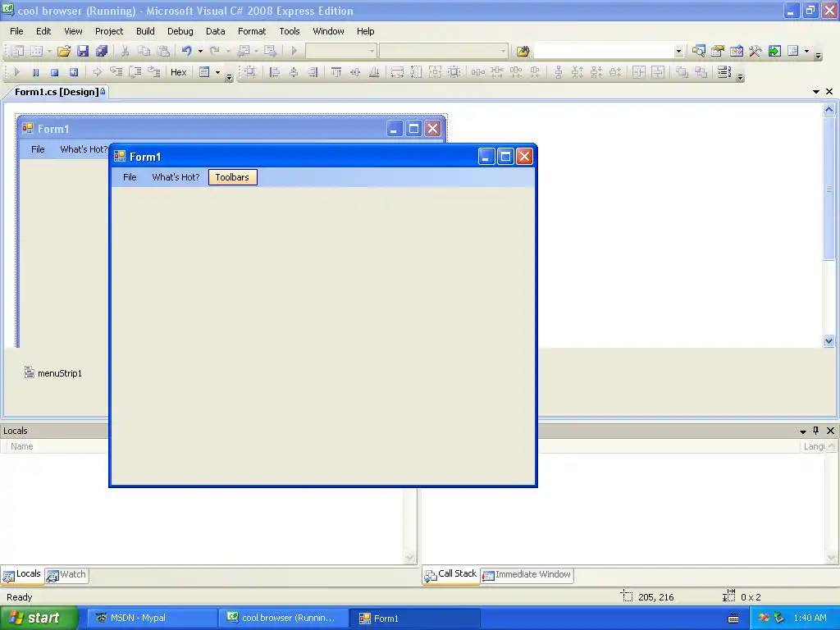
Task: Click designer vertical scrollbar down arrow
Action: [x=829, y=340]
